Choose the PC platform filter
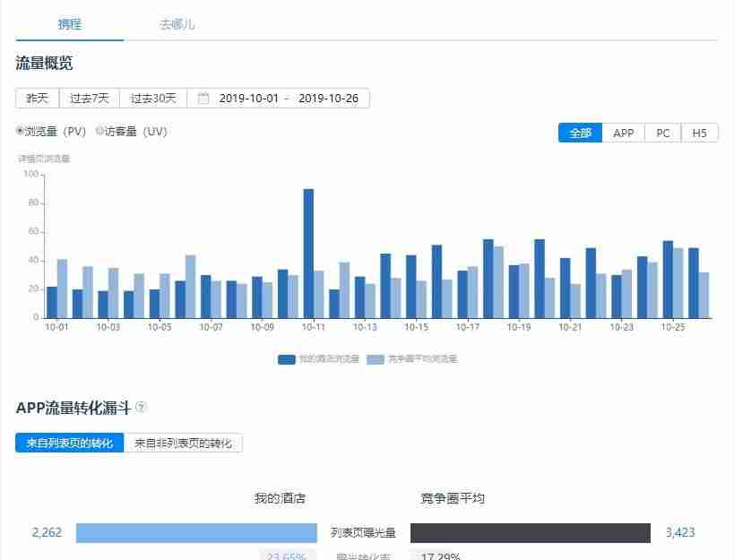734x560 pixels. (x=663, y=133)
